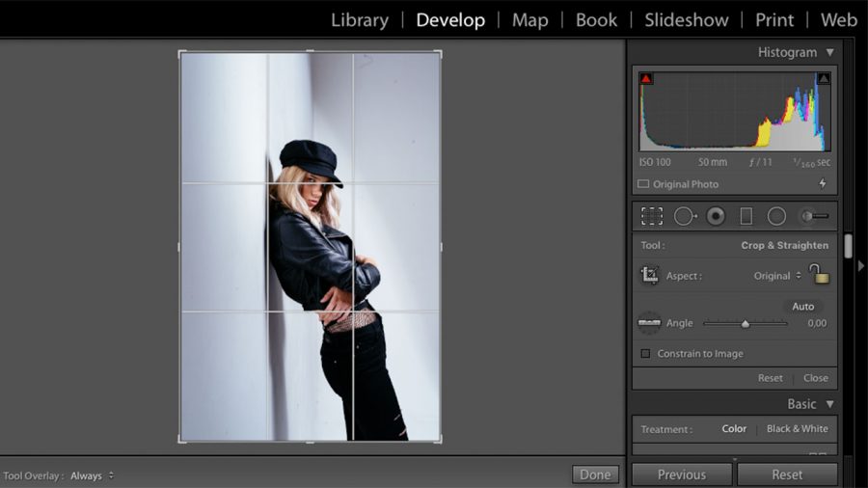Open the Aspect Original dropdown
The height and width of the screenshot is (488, 868).
point(777,276)
